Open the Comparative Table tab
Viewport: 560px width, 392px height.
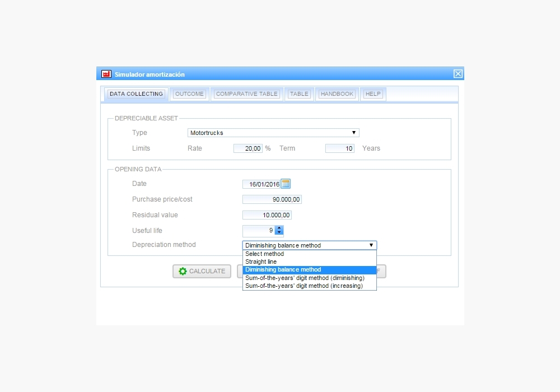[x=247, y=94]
